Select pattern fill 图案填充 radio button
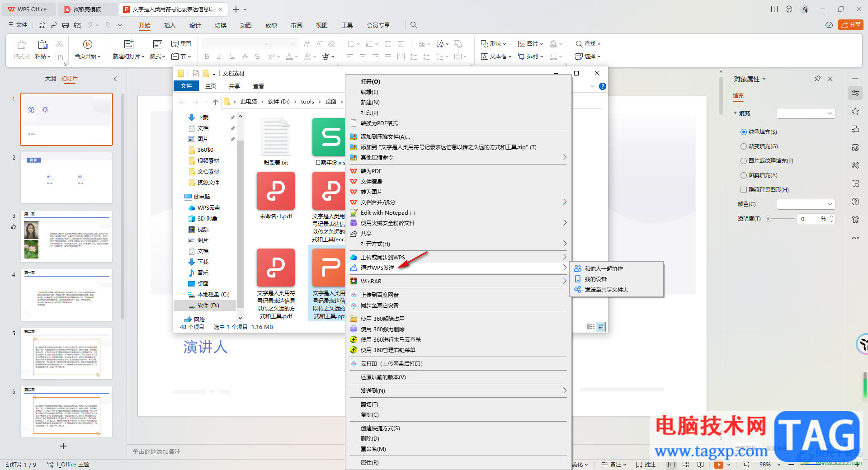The width and height of the screenshot is (868, 470). click(x=744, y=175)
